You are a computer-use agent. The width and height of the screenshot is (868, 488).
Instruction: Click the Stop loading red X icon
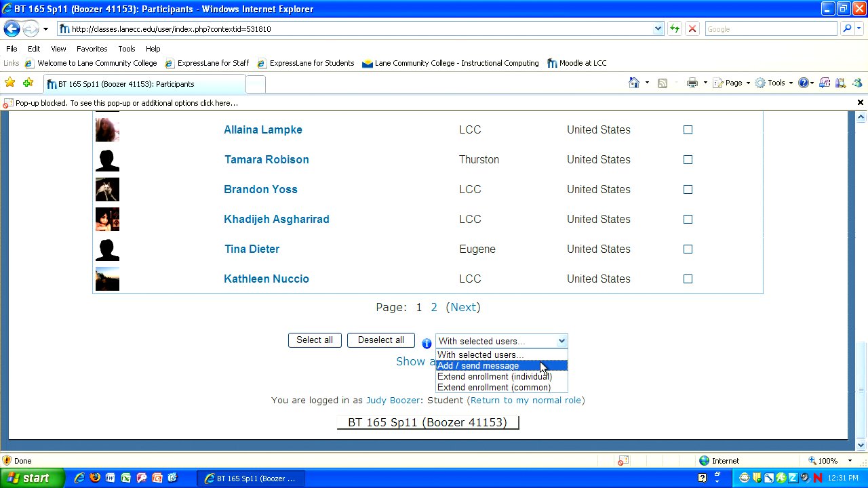[692, 28]
